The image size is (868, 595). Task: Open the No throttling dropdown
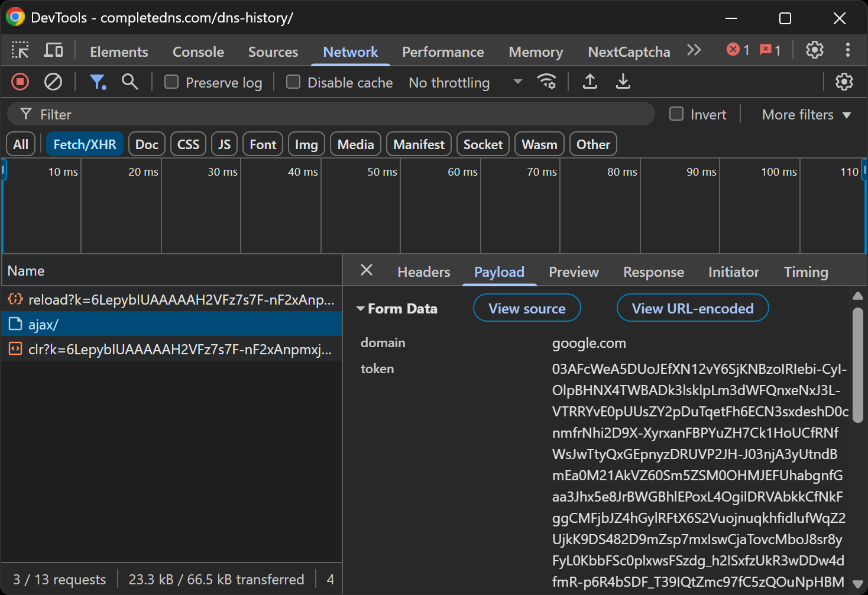(465, 82)
